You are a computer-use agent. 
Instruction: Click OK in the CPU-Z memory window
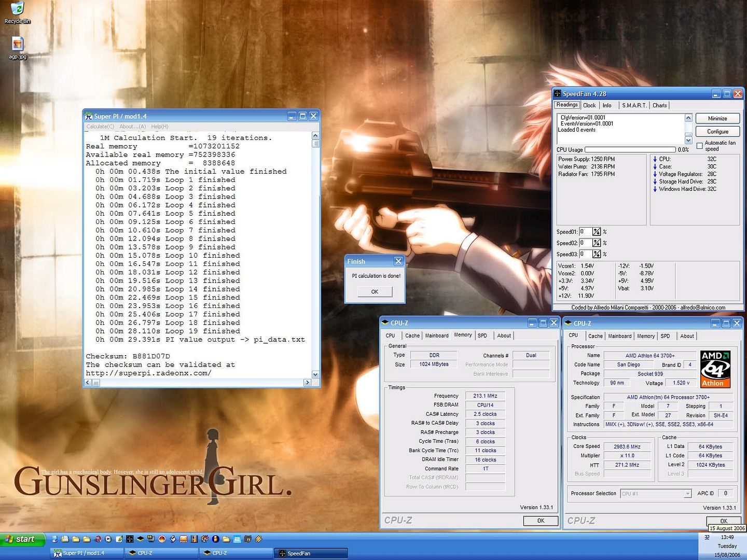(x=541, y=521)
